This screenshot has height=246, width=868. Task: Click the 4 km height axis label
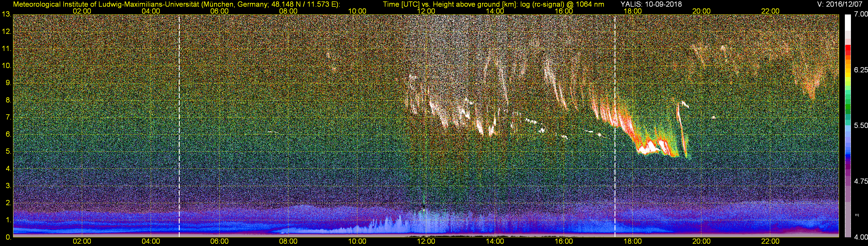8,168
